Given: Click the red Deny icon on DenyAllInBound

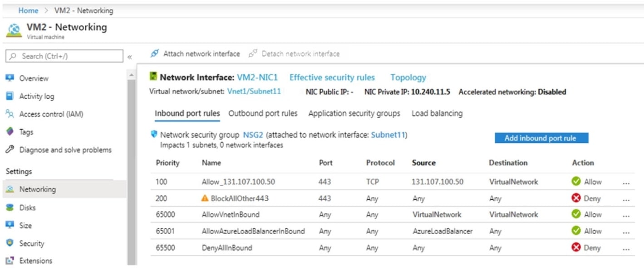Looking at the screenshot, I should [576, 247].
